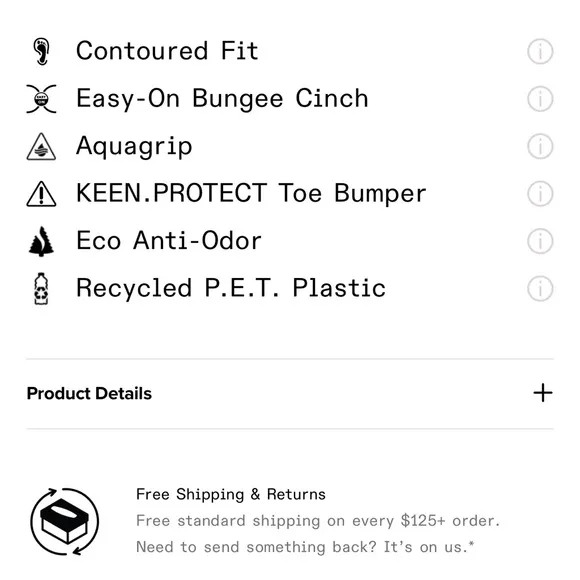Open the Product Details section heading

(x=89, y=393)
